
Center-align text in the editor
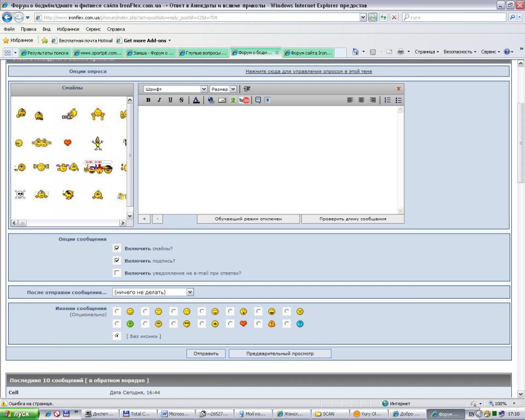[361, 100]
